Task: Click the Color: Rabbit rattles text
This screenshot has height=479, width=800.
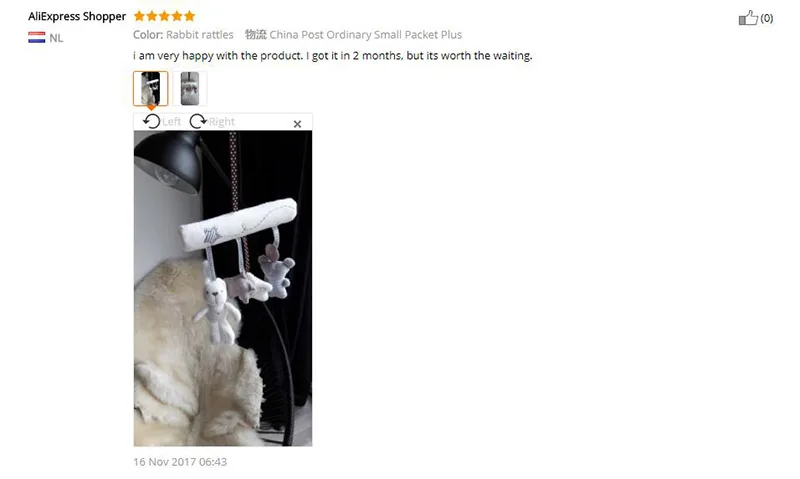Action: click(183, 35)
